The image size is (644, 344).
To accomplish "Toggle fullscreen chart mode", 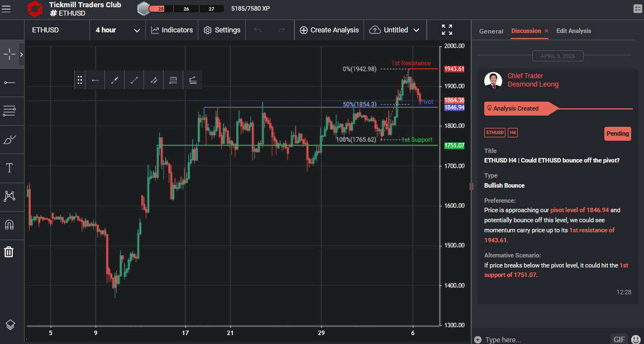I will (x=447, y=30).
